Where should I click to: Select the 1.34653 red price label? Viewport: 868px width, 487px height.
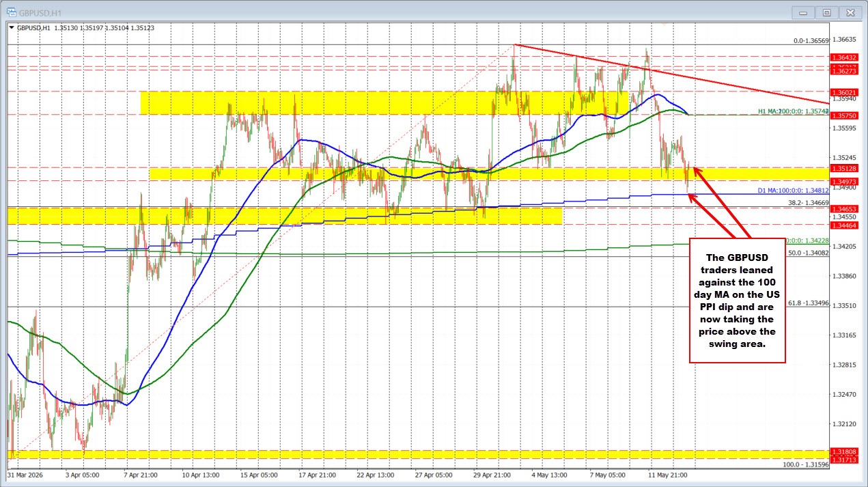pos(845,208)
